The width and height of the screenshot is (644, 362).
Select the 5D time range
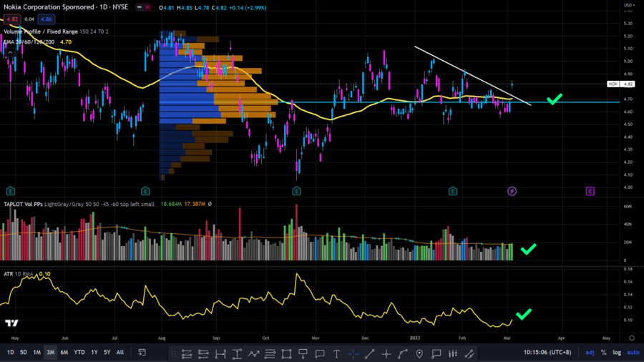pos(24,352)
